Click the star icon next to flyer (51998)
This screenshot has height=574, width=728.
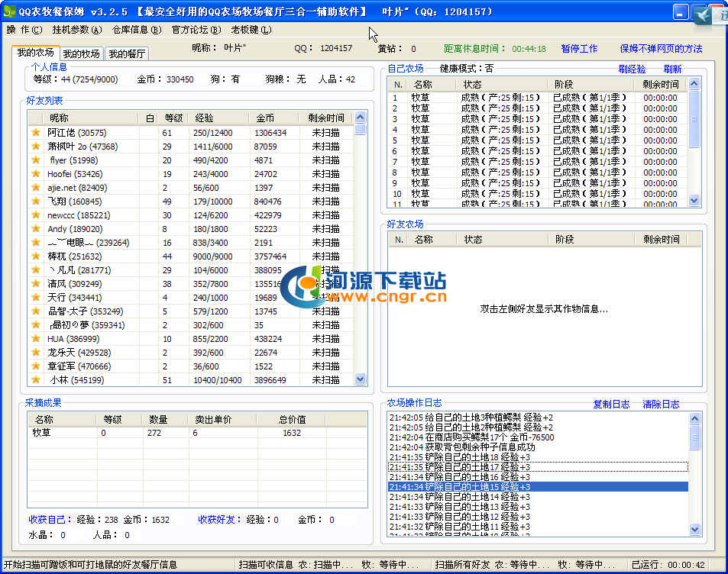35,160
